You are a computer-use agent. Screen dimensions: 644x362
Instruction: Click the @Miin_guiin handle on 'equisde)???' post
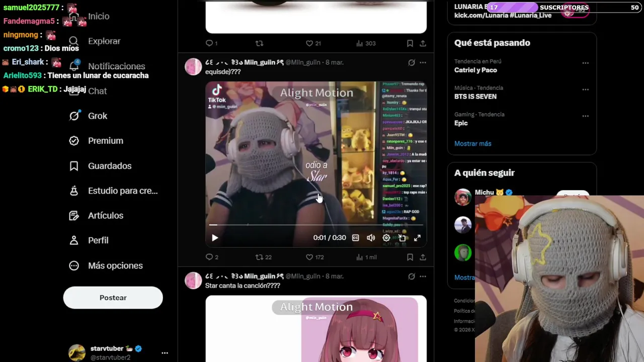303,62
